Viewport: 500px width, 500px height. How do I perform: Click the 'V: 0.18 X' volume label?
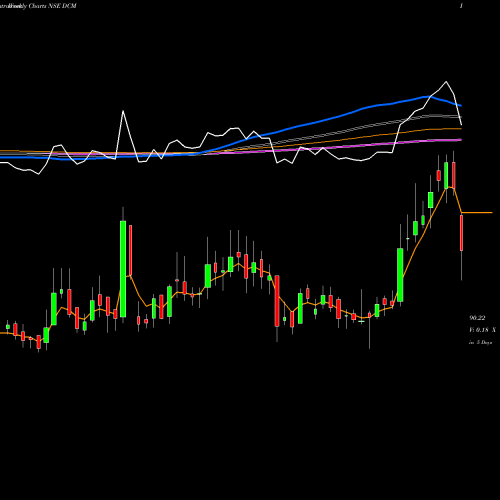tap(482, 330)
